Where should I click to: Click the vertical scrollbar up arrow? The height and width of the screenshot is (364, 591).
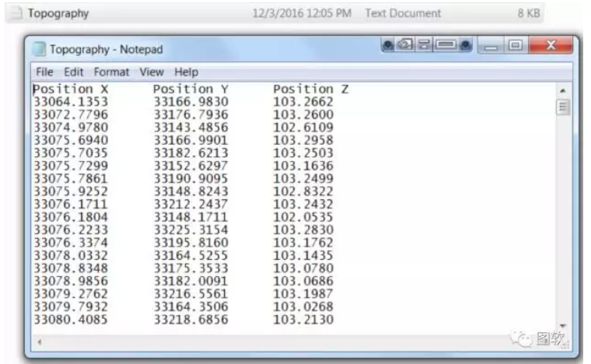(x=563, y=90)
